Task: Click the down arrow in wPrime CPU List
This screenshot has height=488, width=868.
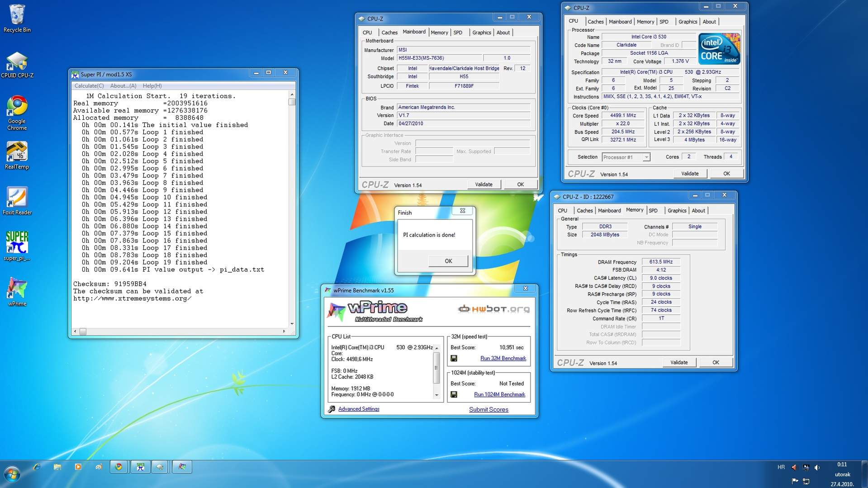Action: click(x=436, y=395)
